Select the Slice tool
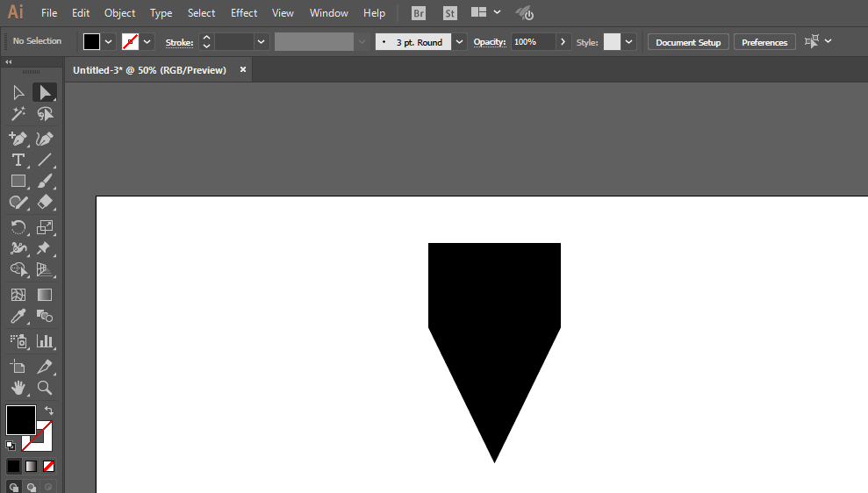Screen dimensions: 868x493 tap(45, 367)
